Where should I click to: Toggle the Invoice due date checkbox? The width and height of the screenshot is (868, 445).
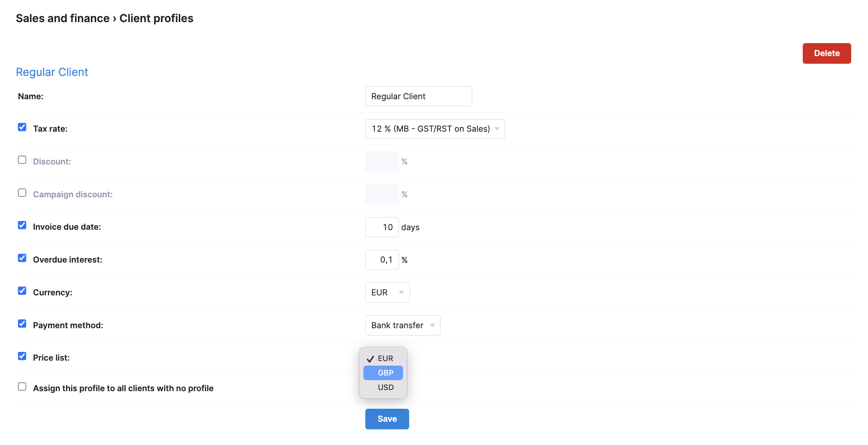22,225
